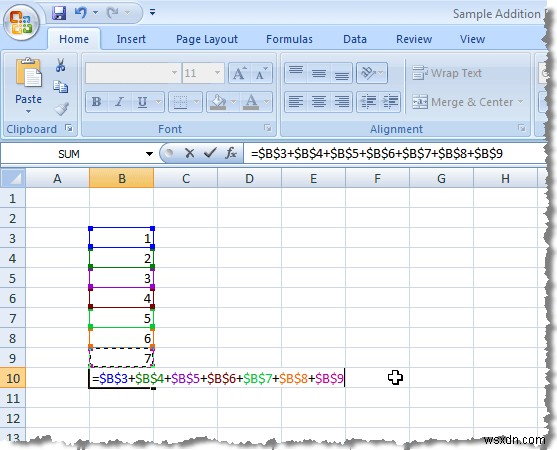
Task: Open the Office Button menu
Action: click(21, 22)
